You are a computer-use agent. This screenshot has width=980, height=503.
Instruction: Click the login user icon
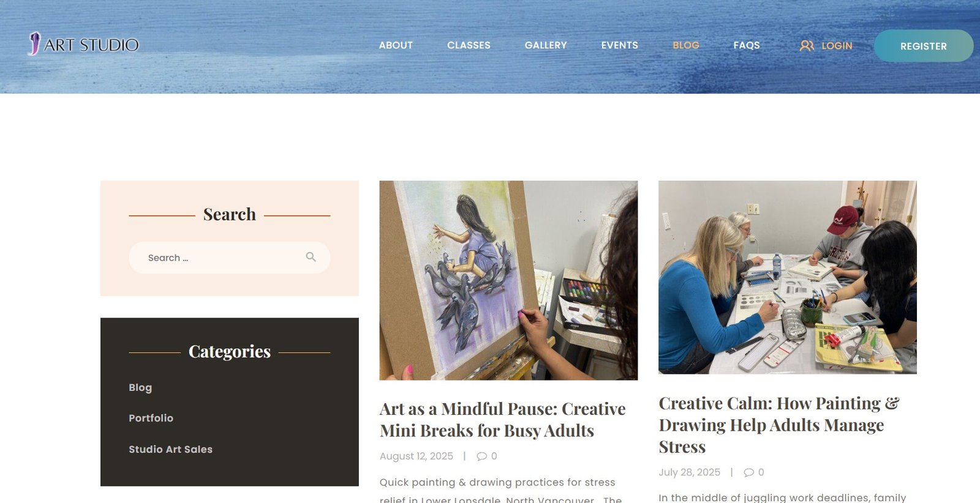coord(807,46)
